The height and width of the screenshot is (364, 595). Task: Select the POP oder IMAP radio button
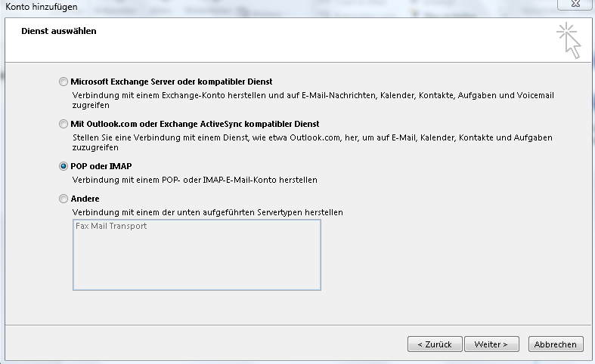[64, 166]
